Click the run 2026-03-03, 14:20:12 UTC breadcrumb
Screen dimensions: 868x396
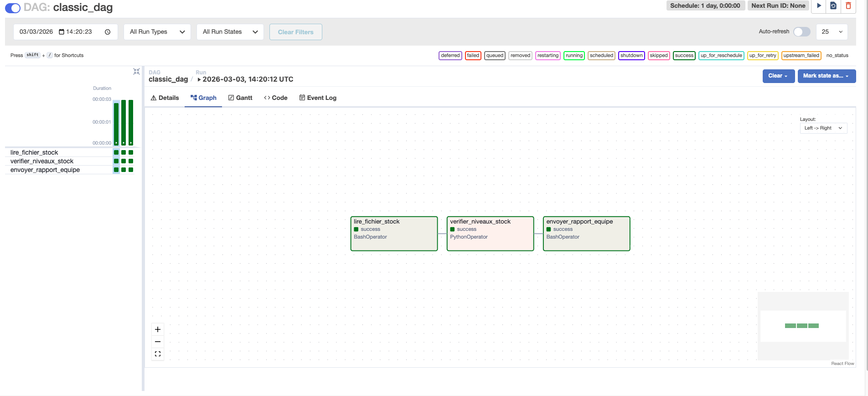[x=245, y=79]
